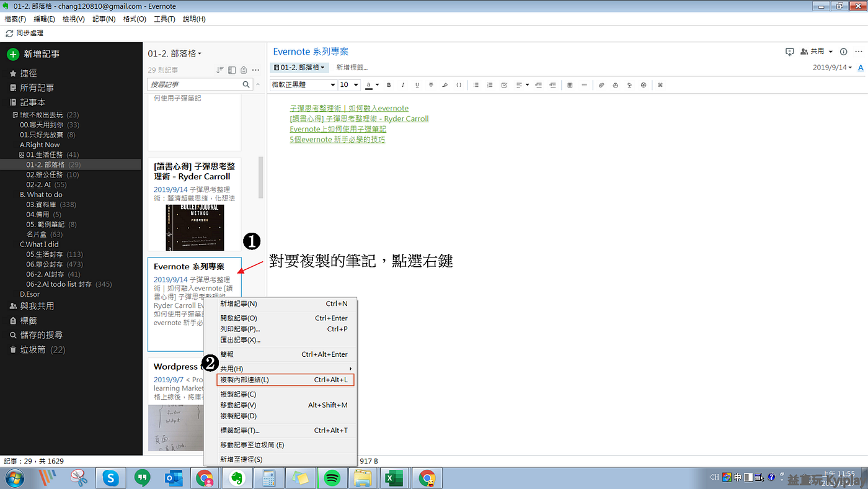Open sort options icon in note list
This screenshot has width=868, height=489.
(220, 70)
